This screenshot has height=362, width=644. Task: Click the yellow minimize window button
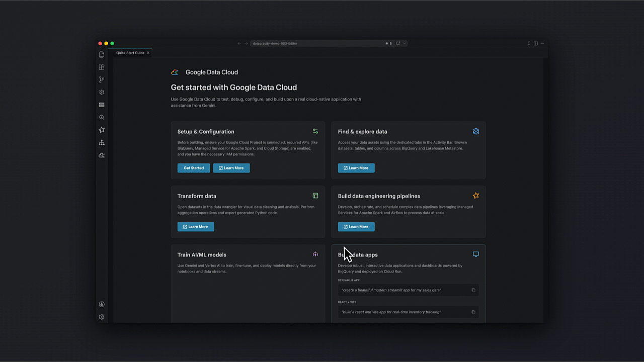click(x=106, y=44)
